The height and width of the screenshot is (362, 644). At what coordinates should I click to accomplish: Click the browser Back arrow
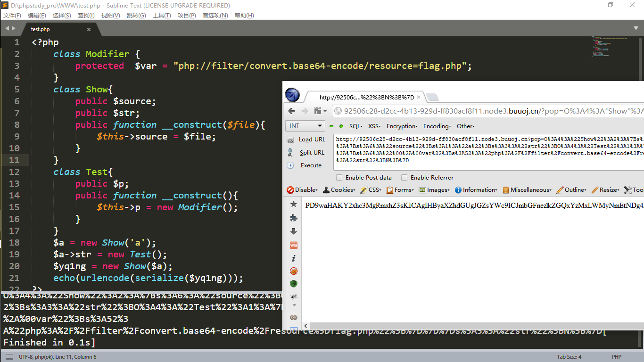291,111
